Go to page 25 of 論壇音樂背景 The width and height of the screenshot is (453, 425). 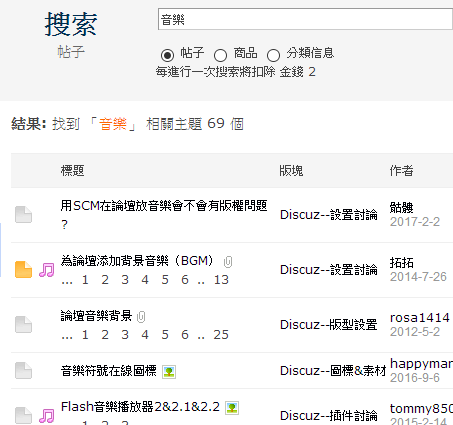tap(221, 335)
